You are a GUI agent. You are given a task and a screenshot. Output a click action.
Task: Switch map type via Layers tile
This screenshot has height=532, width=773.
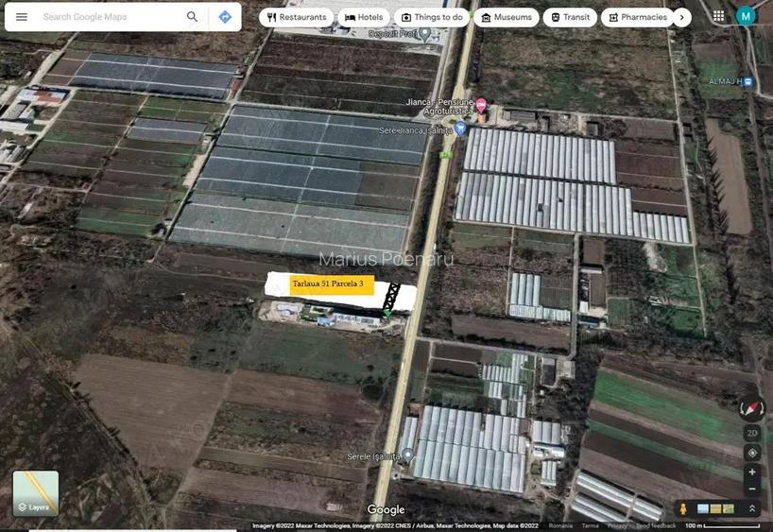(36, 493)
